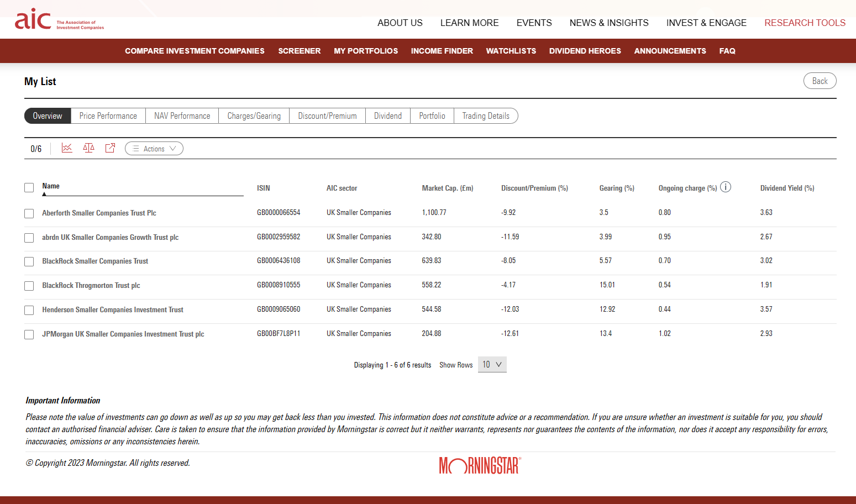Open the NAV Performance tab
856x504 pixels.
click(x=182, y=116)
